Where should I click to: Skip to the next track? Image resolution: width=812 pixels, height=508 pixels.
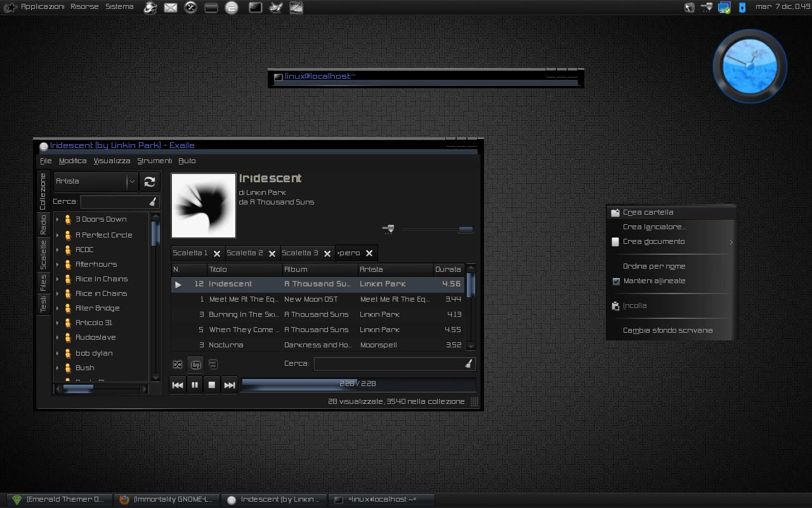[x=230, y=385]
